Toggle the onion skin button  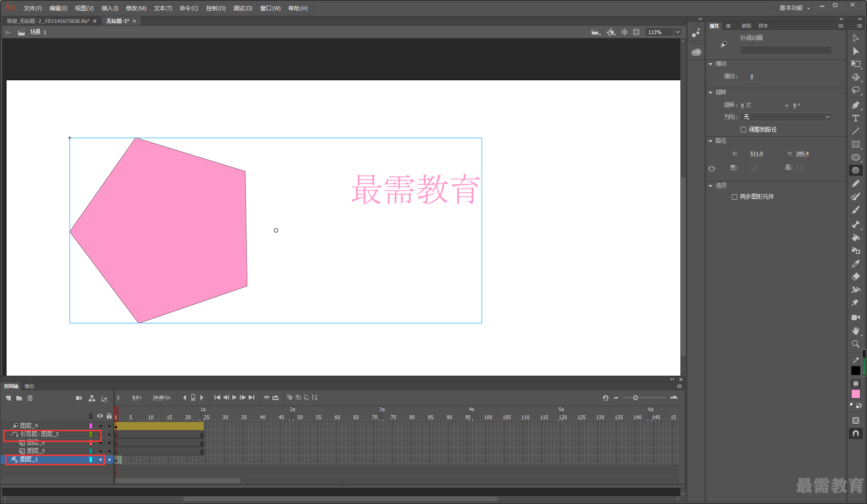[289, 398]
